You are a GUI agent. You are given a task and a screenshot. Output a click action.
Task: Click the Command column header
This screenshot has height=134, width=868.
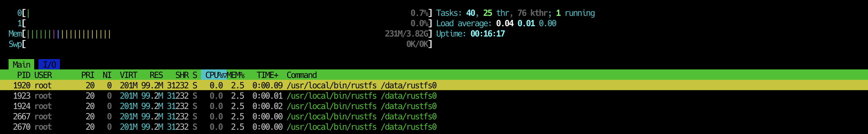[x=301, y=75]
